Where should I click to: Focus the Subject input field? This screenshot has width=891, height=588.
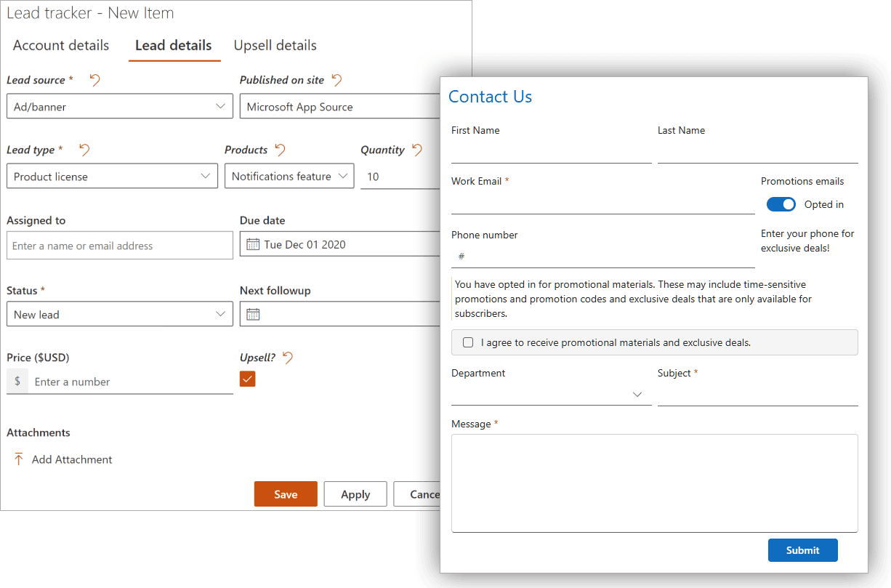pyautogui.click(x=758, y=395)
